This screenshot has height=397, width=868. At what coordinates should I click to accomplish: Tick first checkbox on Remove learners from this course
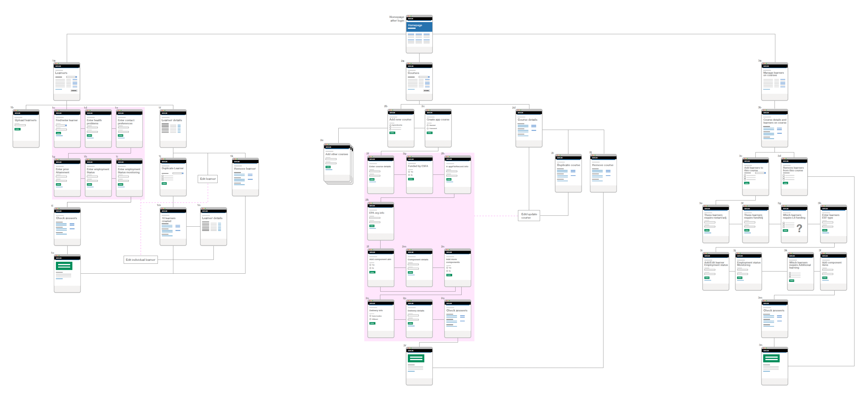click(784, 175)
